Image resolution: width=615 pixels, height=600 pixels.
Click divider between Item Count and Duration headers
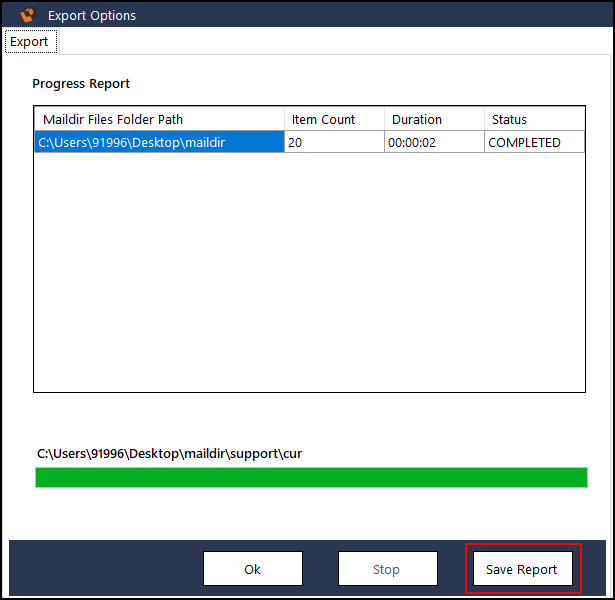point(384,120)
